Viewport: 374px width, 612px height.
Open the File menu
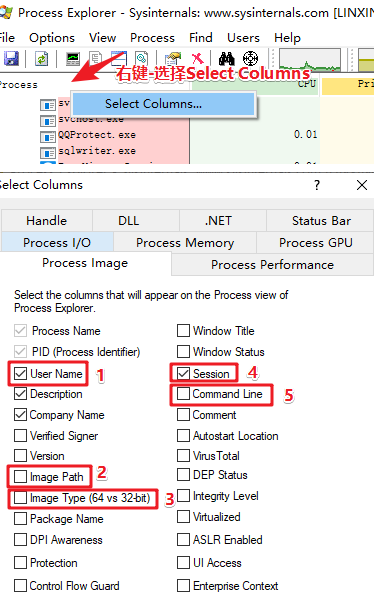[x=7, y=38]
